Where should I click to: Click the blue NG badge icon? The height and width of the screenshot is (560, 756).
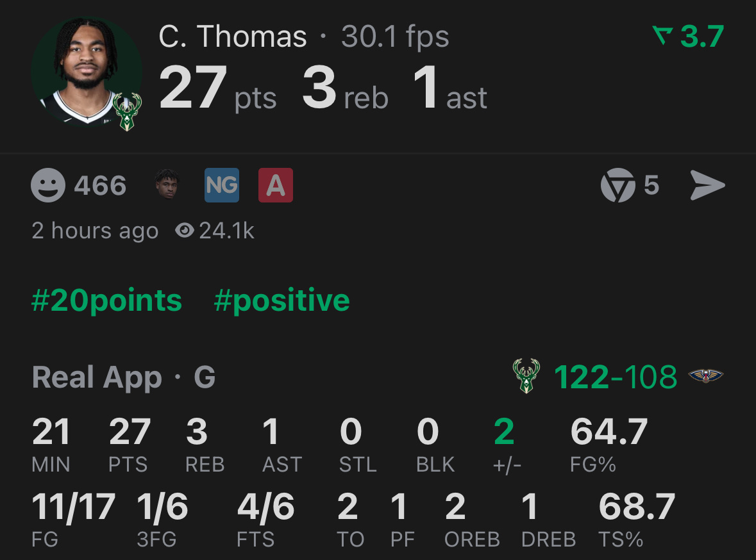[221, 185]
